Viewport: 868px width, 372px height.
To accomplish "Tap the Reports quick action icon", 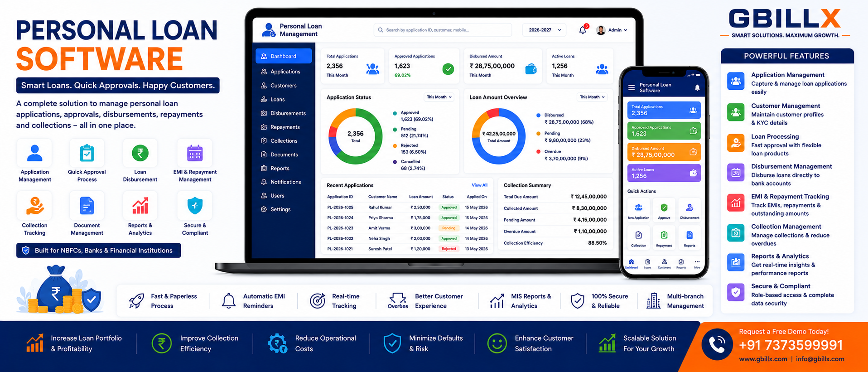I will [690, 235].
